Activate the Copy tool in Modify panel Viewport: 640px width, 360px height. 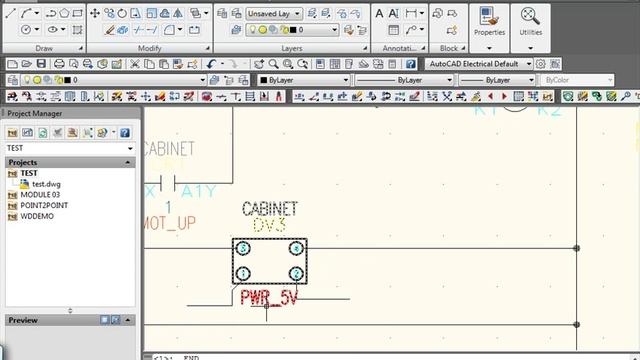coord(109,13)
